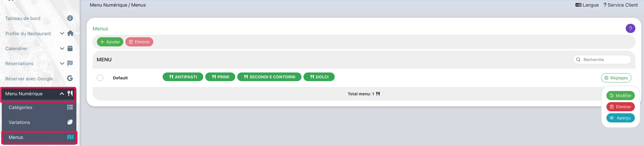Expand the Calendrier section chevron
This screenshot has width=644, height=146.
click(62, 48)
